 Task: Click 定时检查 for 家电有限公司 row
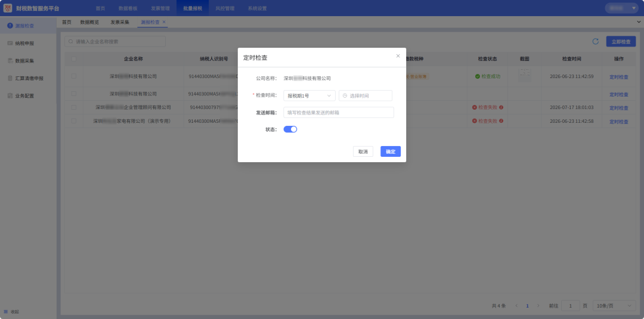click(x=618, y=122)
